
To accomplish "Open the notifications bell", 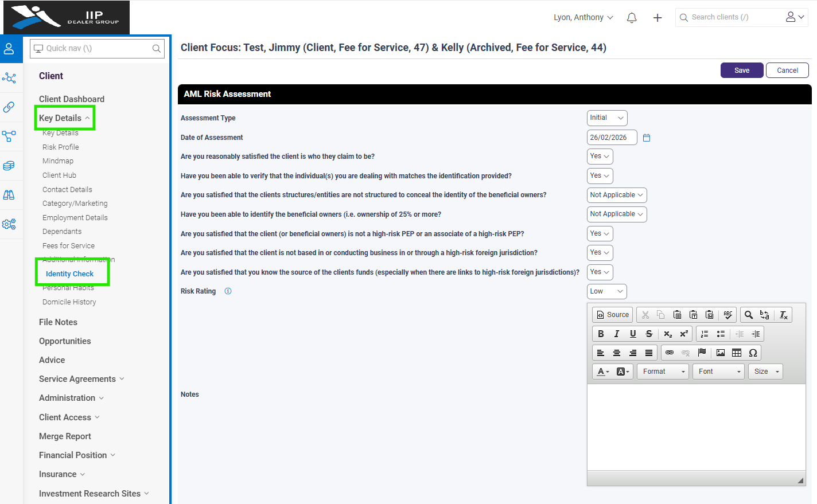I will click(x=632, y=18).
